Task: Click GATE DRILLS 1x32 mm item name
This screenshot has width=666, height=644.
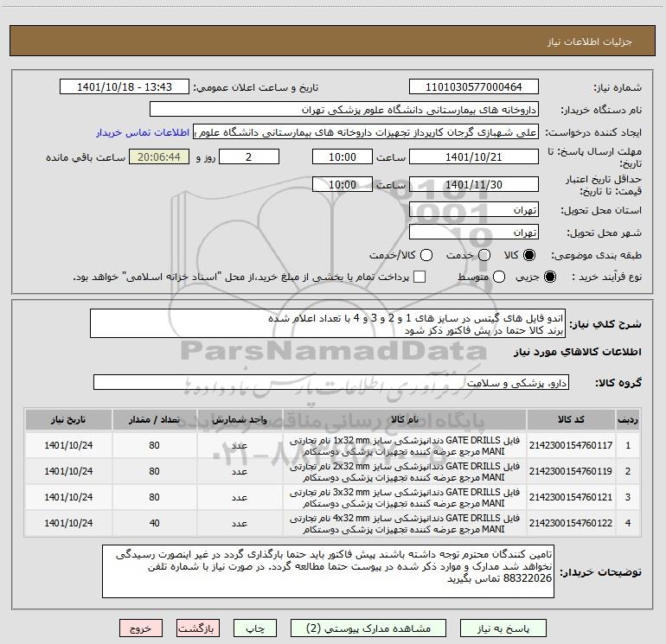Action: click(405, 446)
